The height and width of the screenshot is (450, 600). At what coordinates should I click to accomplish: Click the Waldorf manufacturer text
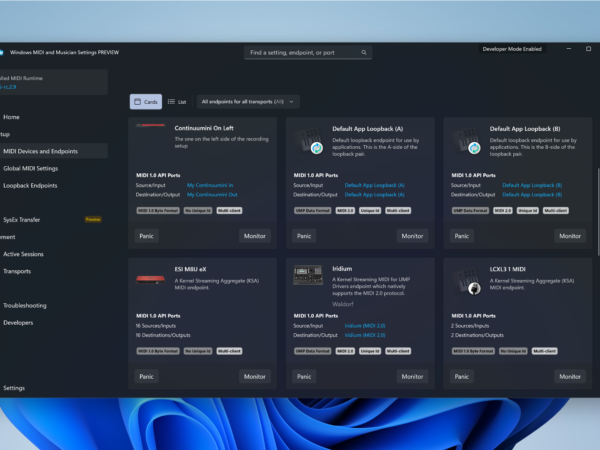coord(343,304)
